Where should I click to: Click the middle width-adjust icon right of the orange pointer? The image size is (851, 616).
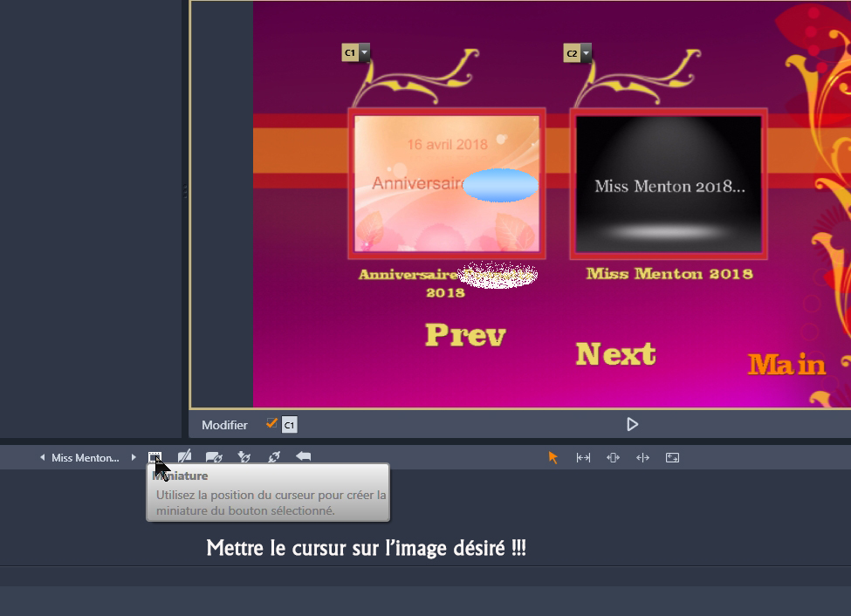[614, 457]
